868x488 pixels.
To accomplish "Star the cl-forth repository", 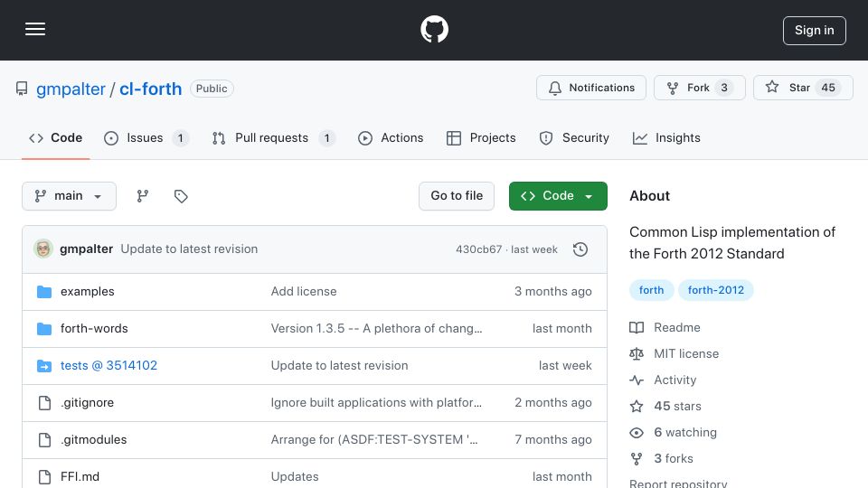I will click(x=803, y=88).
